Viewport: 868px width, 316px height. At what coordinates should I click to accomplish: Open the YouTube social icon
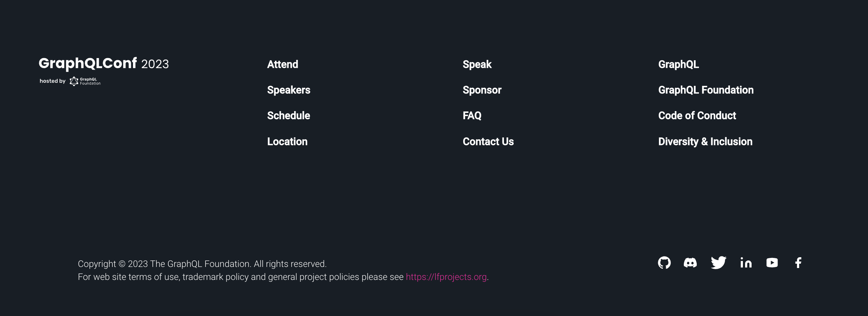[772, 263]
